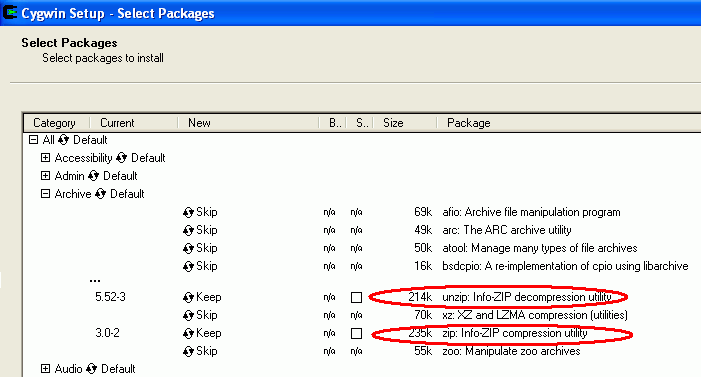The height and width of the screenshot is (377, 701).
Task: Expand the Admin category
Action: [x=45, y=176]
